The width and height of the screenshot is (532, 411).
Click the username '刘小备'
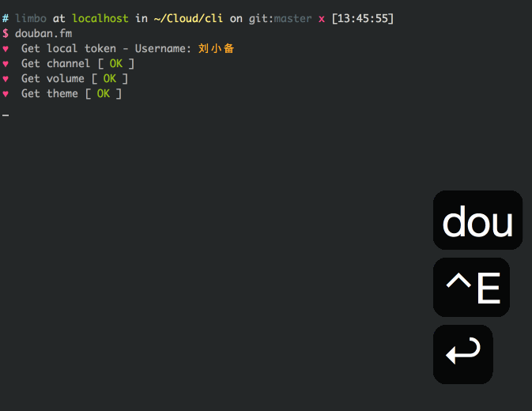pos(216,48)
